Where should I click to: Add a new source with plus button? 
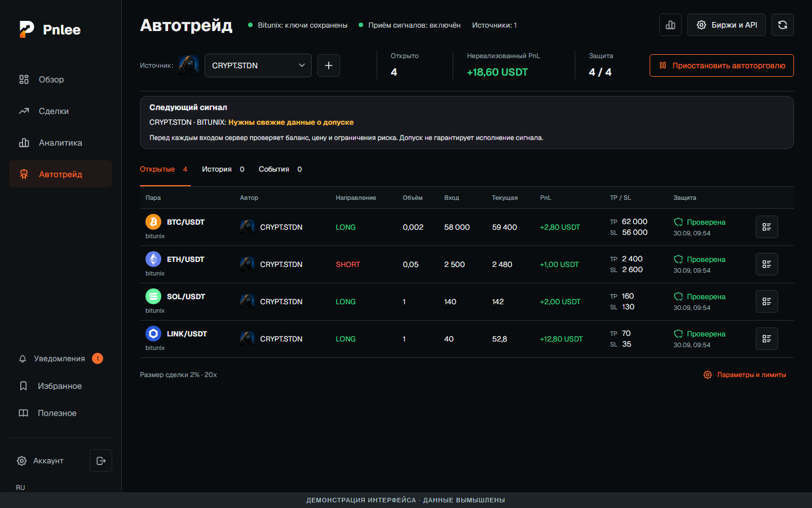(329, 65)
